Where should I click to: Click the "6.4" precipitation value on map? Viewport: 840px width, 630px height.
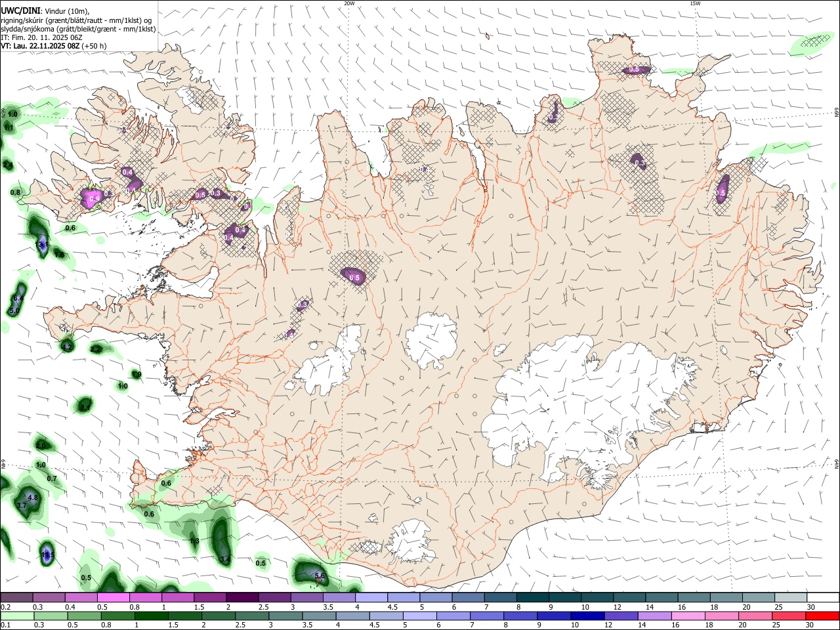click(18, 298)
